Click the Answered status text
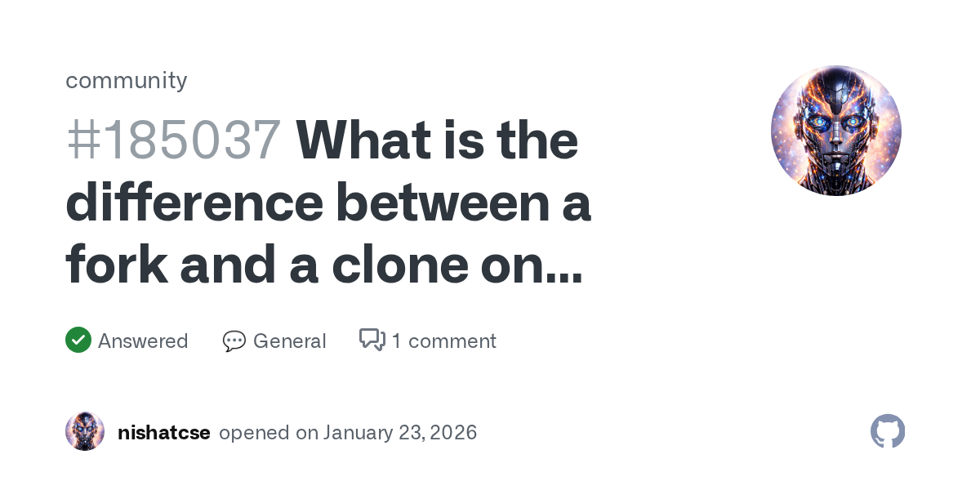The image size is (980, 490). coord(143,341)
